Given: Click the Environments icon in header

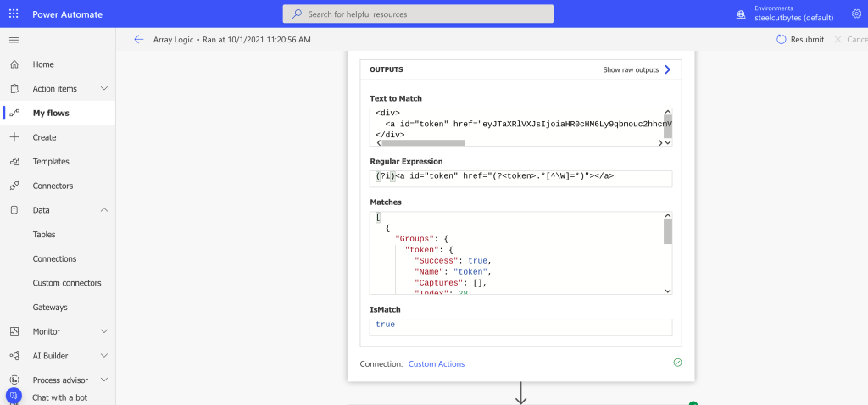Looking at the screenshot, I should (x=741, y=14).
